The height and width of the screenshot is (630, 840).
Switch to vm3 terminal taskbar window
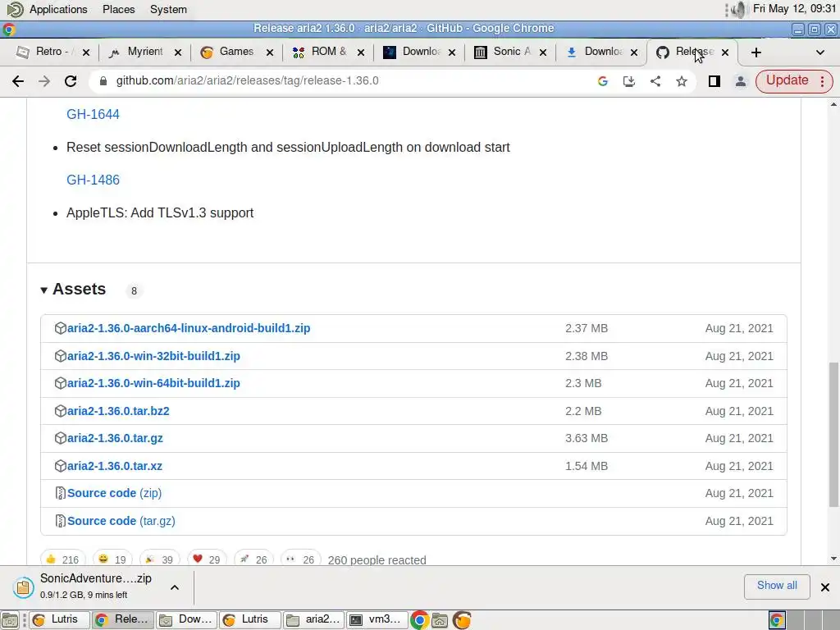click(377, 620)
